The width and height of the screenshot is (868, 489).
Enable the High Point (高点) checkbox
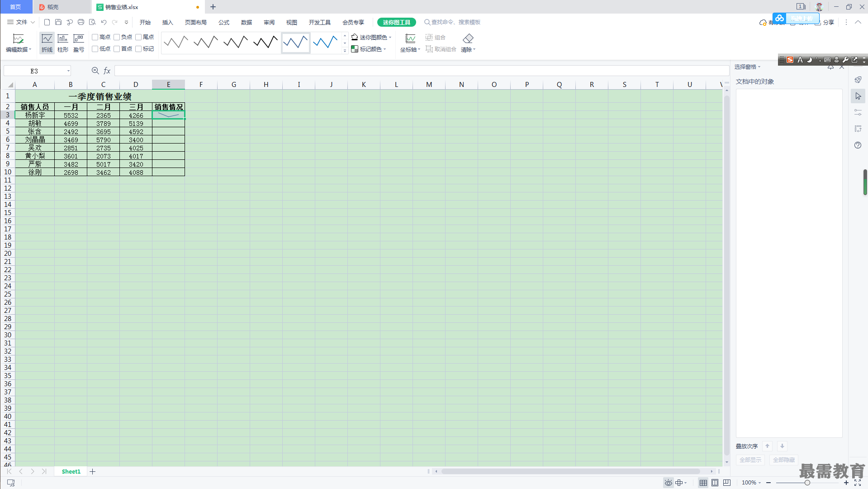[x=95, y=37]
